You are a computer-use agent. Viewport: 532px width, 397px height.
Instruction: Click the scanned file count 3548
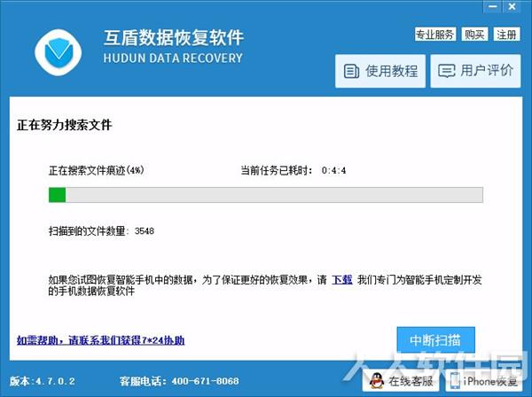coord(145,231)
